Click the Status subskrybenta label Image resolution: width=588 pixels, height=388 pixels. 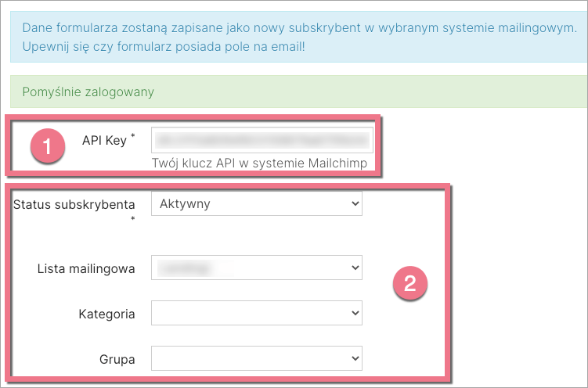coord(74,205)
